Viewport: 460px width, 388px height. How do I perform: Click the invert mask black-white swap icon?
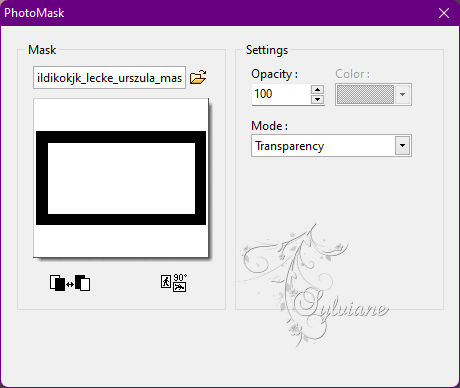pyautogui.click(x=70, y=283)
